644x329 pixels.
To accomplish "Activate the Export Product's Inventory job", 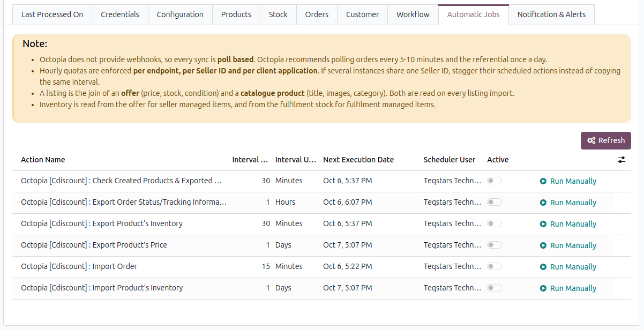I will point(495,223).
